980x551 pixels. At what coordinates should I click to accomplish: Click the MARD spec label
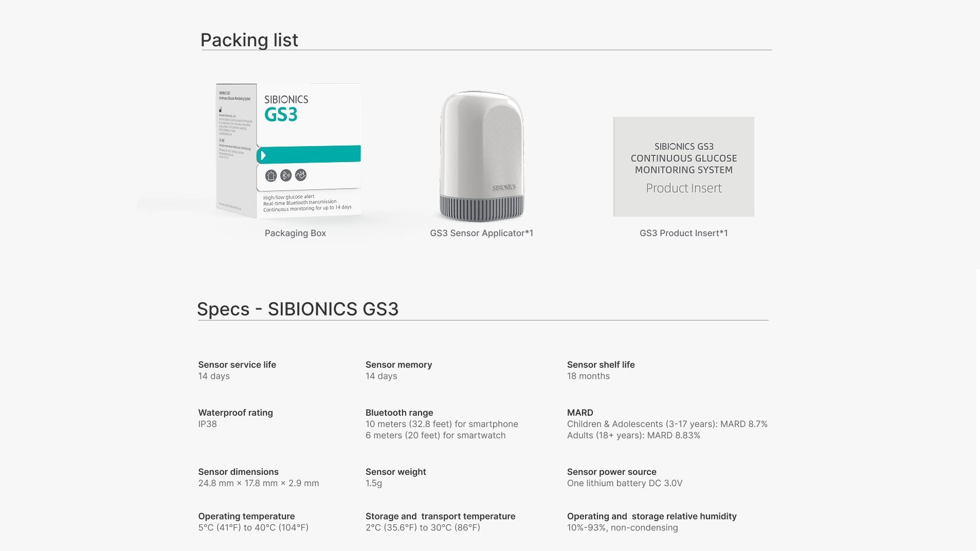click(580, 413)
